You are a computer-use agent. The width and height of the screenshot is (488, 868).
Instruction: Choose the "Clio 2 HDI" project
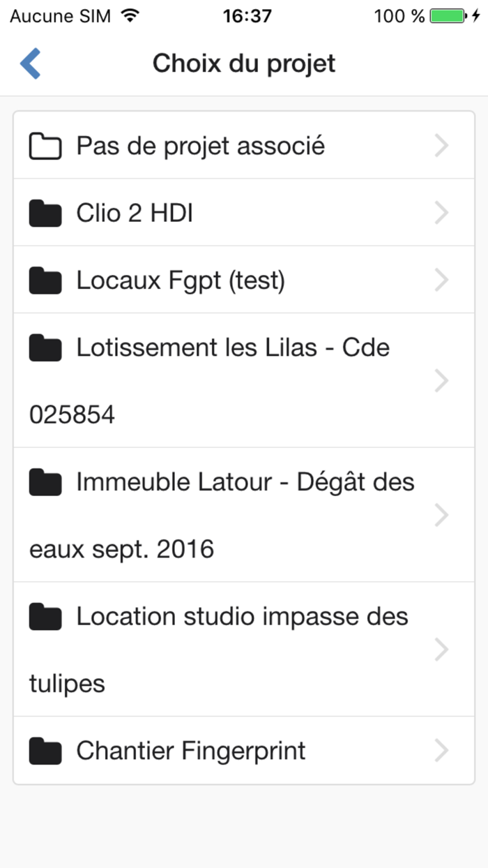(135, 213)
